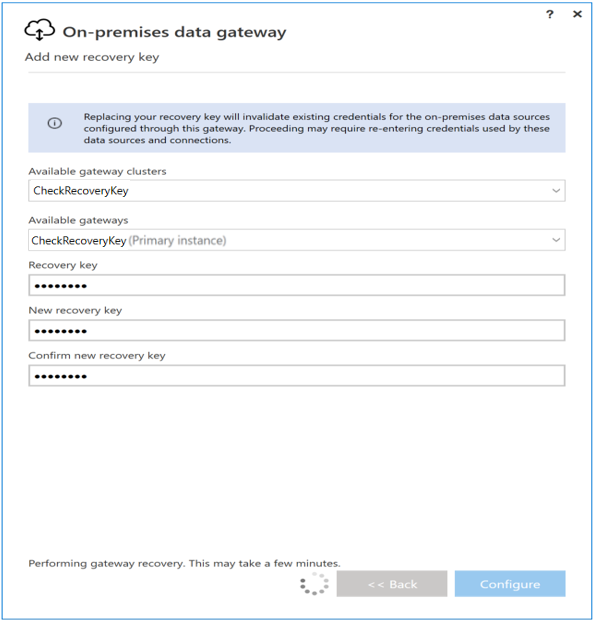Screen dimensions: 594x622
Task: Click the Available gateway clusters label
Action: tap(97, 171)
